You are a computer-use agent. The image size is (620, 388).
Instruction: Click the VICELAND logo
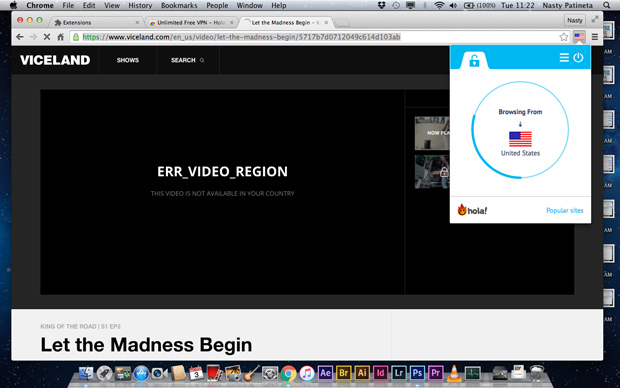pyautogui.click(x=55, y=60)
